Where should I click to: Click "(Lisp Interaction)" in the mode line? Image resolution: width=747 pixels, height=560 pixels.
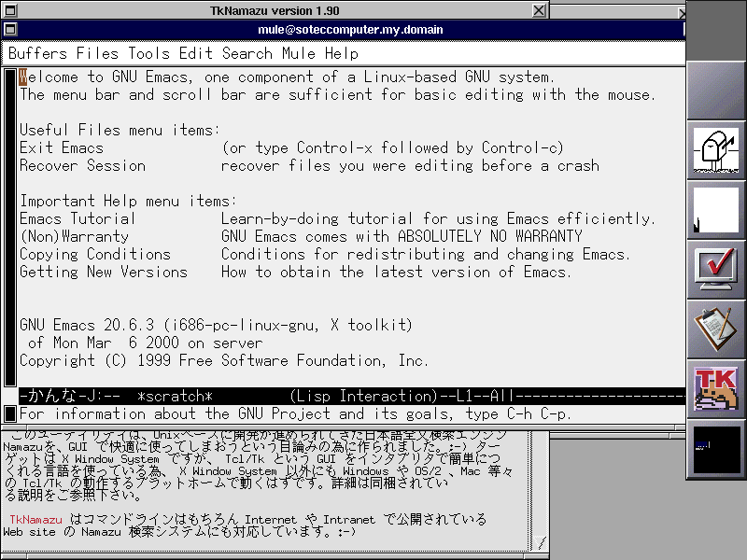[363, 396]
